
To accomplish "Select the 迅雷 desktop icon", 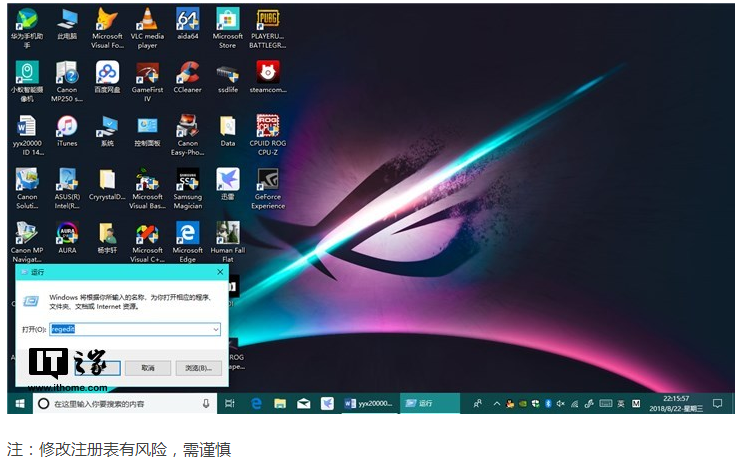I will (x=227, y=185).
